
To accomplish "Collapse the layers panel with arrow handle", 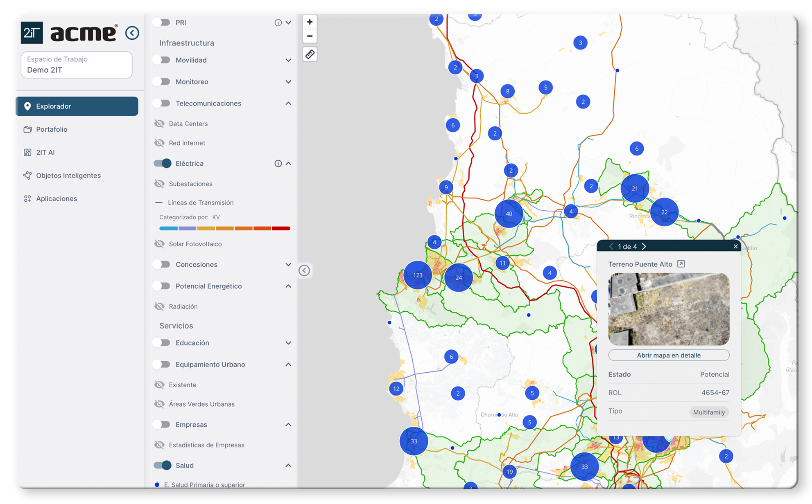I will [x=304, y=270].
